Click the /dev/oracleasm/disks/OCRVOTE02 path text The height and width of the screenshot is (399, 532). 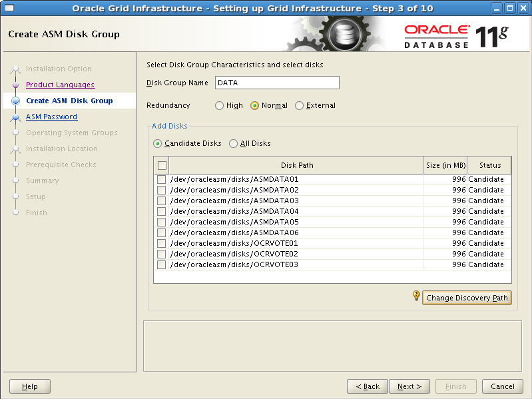click(x=234, y=254)
